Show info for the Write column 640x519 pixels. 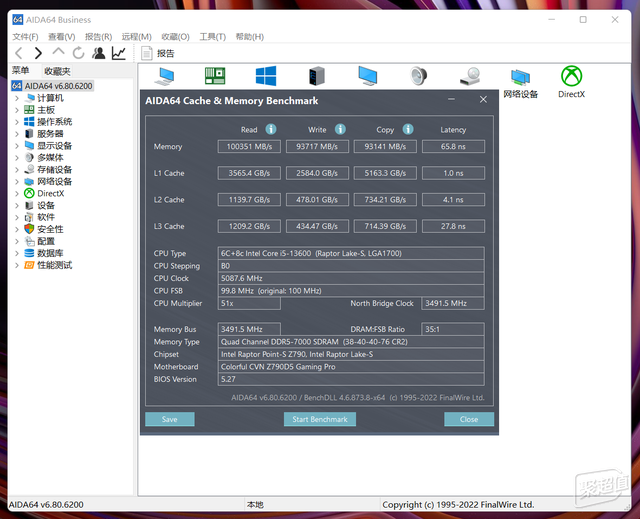[x=340, y=129]
